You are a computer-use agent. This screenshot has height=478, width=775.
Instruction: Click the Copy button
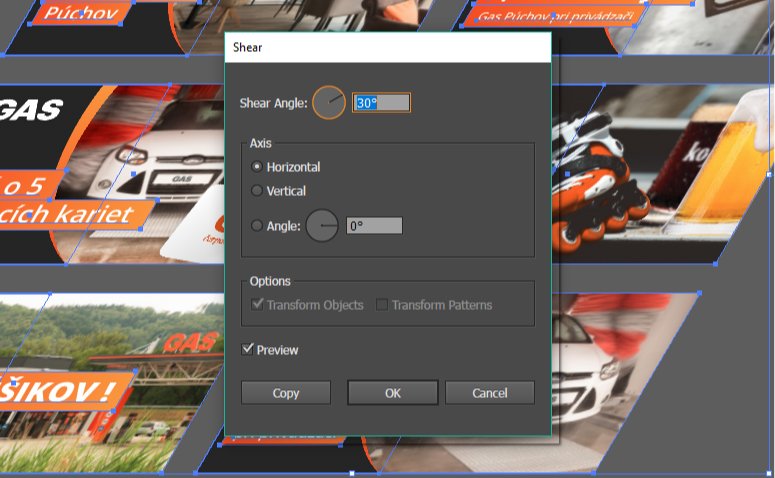[x=286, y=393]
